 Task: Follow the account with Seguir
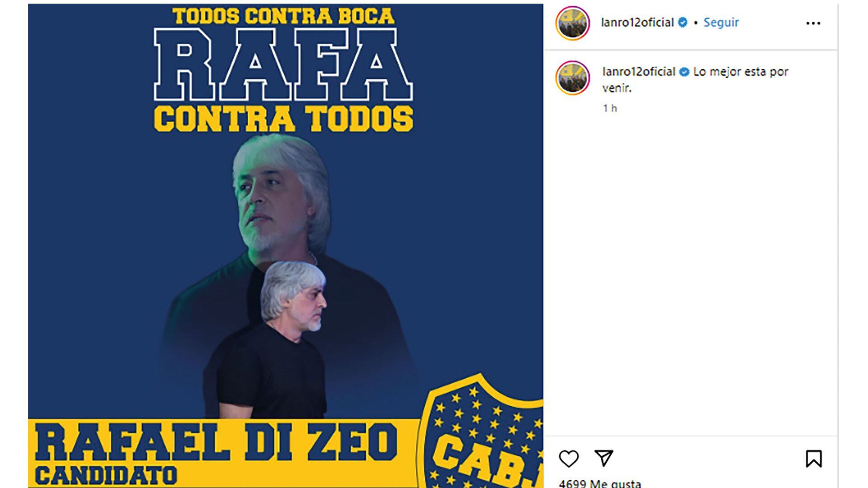(721, 22)
